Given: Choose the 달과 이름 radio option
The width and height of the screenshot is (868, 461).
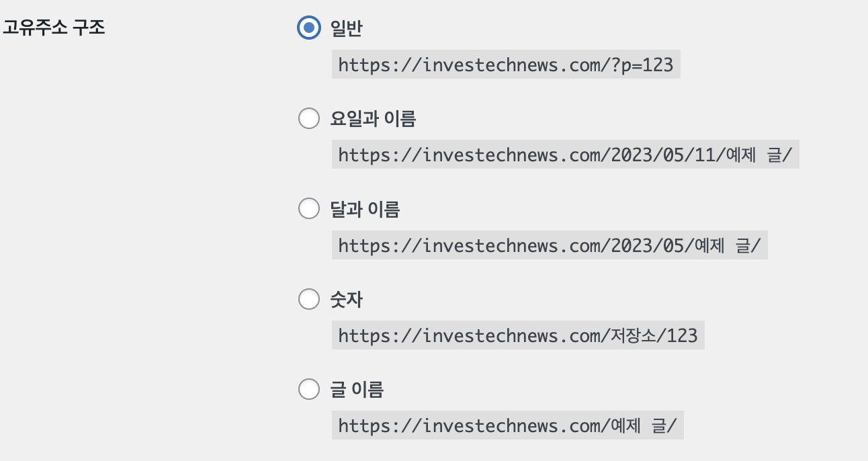Looking at the screenshot, I should pyautogui.click(x=308, y=209).
